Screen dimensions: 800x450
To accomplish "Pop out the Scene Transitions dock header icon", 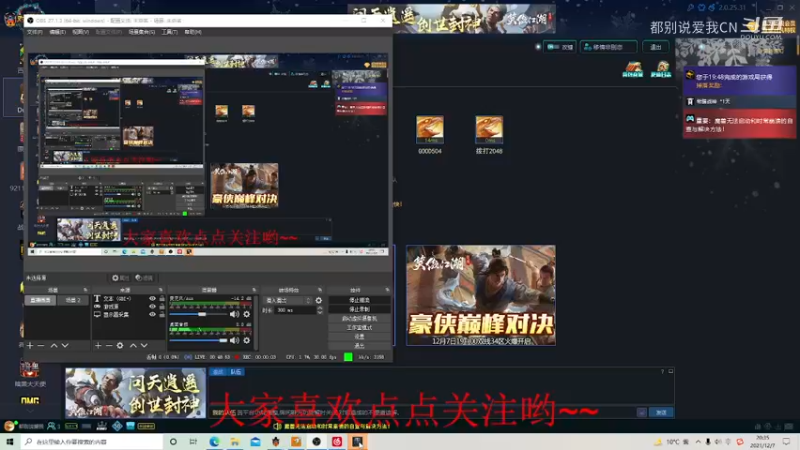I will pos(320,290).
